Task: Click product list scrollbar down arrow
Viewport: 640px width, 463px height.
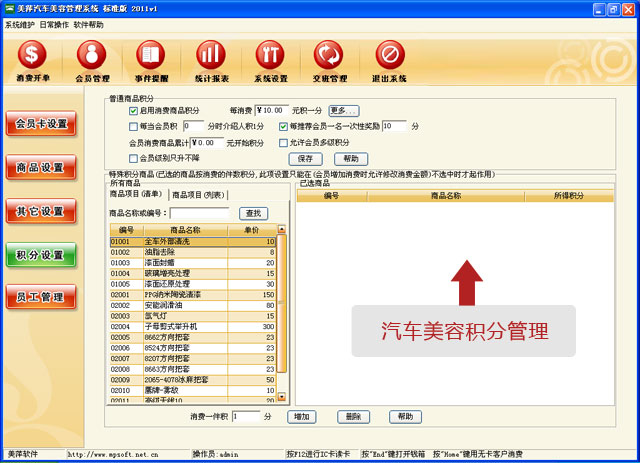Action: (x=282, y=398)
